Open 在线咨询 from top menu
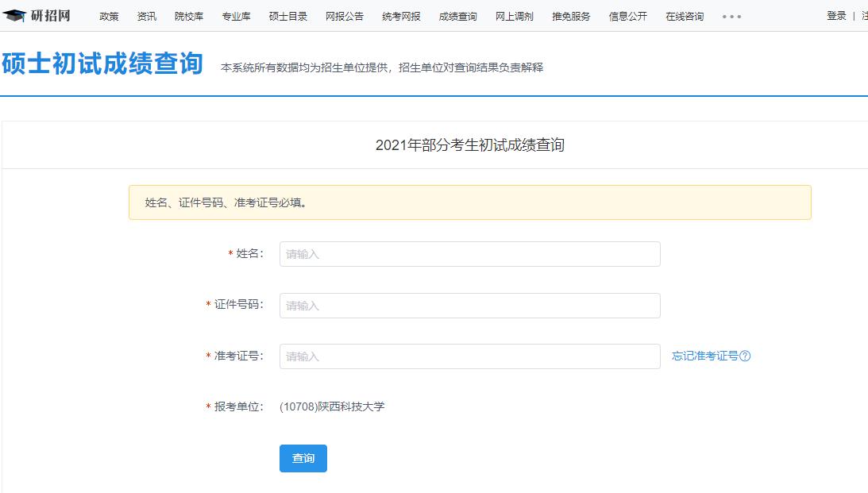The width and height of the screenshot is (868, 493). pyautogui.click(x=685, y=17)
